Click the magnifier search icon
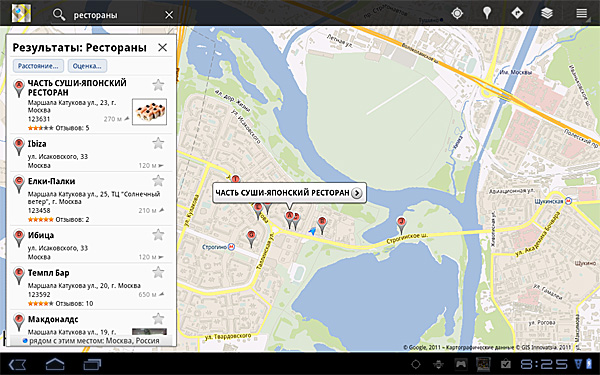Image resolution: width=600 pixels, height=375 pixels. pyautogui.click(x=59, y=15)
